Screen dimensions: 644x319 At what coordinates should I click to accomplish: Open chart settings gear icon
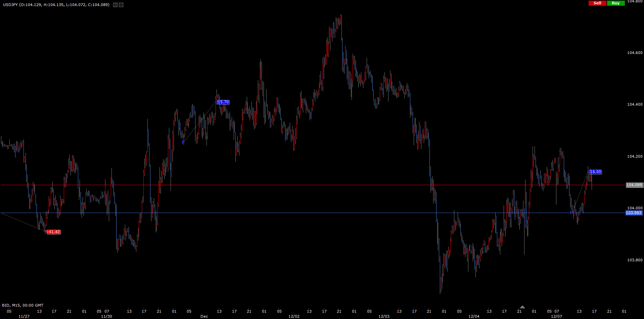(121, 5)
